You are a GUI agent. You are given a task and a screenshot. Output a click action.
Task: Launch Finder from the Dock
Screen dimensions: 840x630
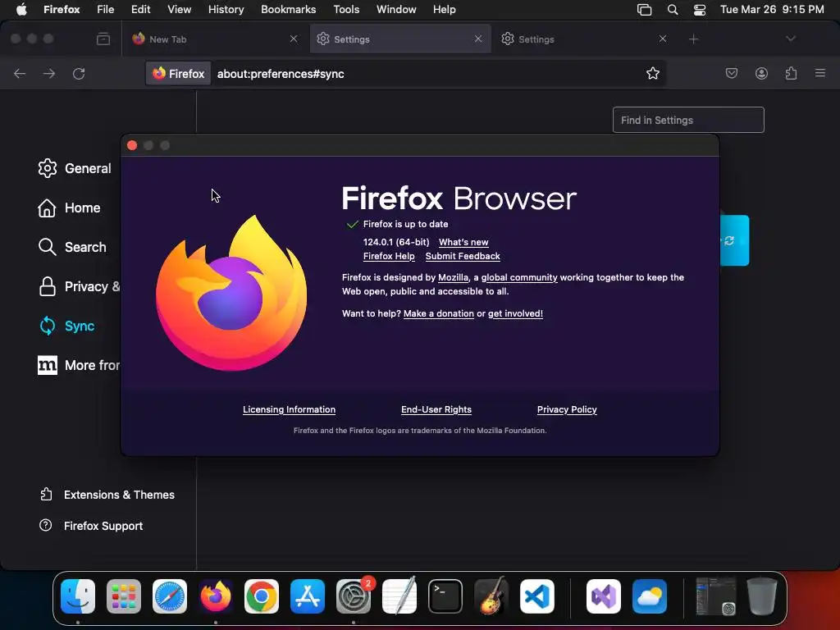point(78,596)
